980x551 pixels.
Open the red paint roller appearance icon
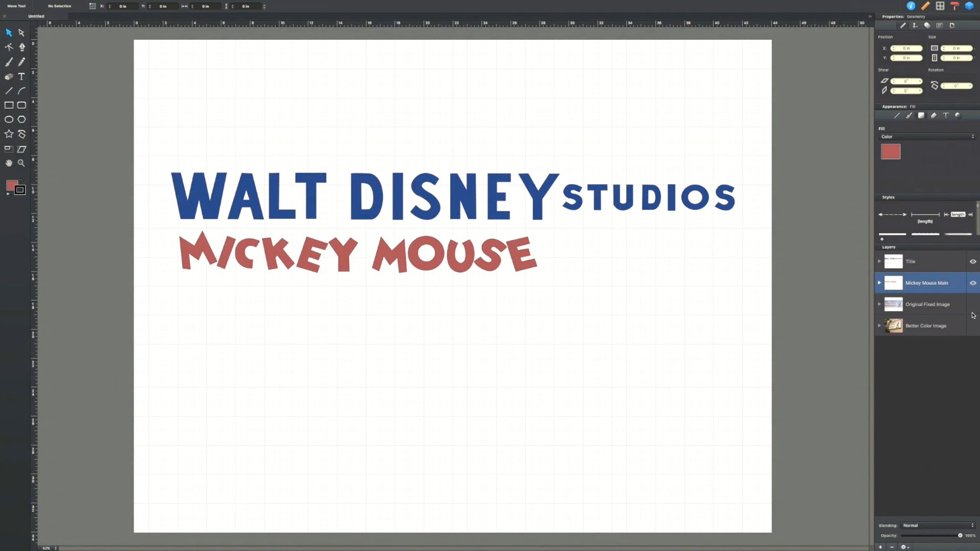coord(955,6)
